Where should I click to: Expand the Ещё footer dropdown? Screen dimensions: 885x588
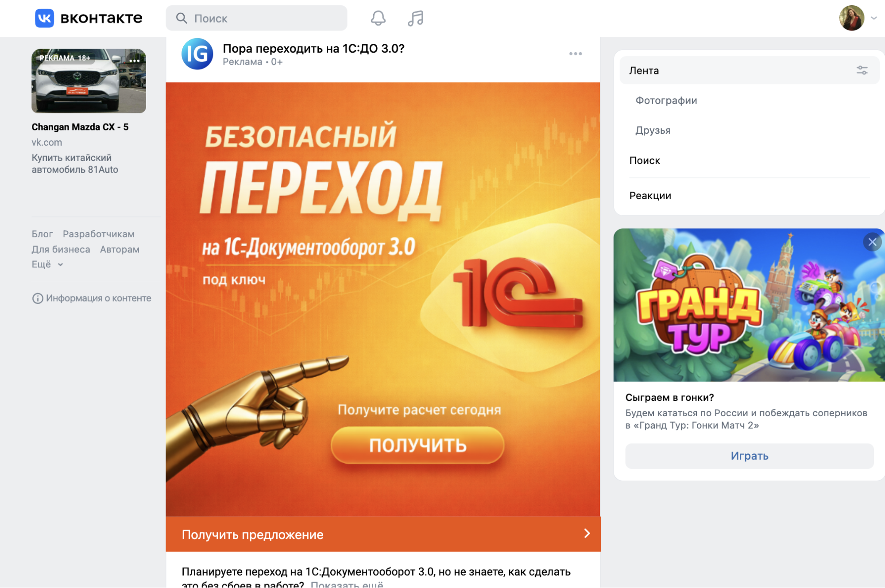click(x=47, y=264)
